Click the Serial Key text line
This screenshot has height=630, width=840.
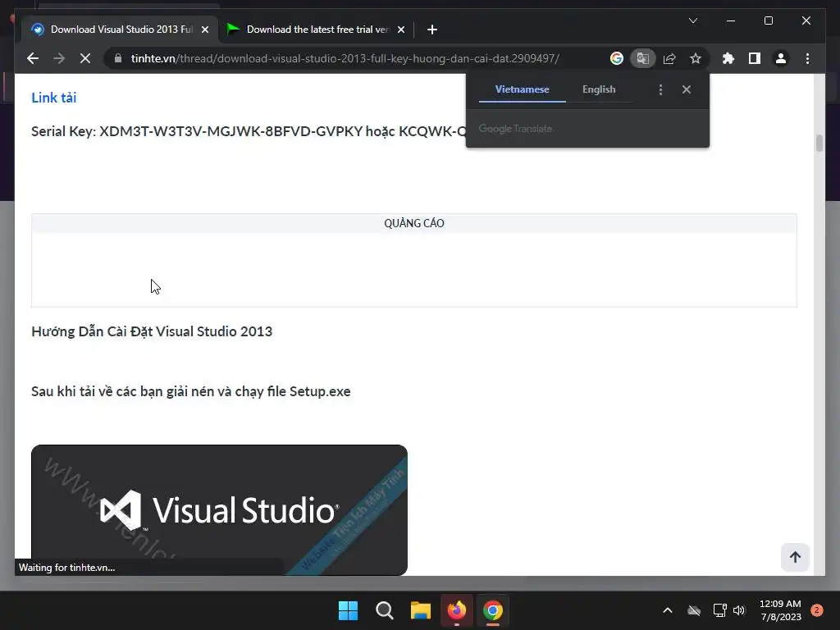point(249,131)
